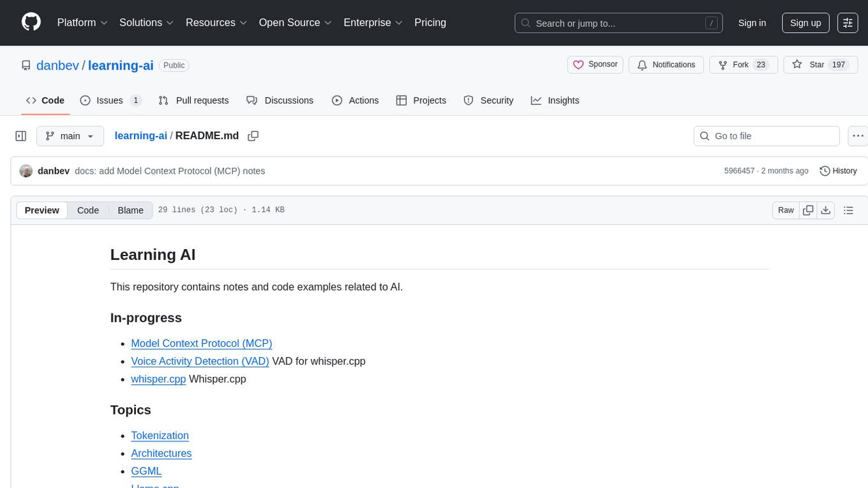The width and height of the screenshot is (868, 488).
Task: Expand the Open Source menu
Action: point(296,22)
